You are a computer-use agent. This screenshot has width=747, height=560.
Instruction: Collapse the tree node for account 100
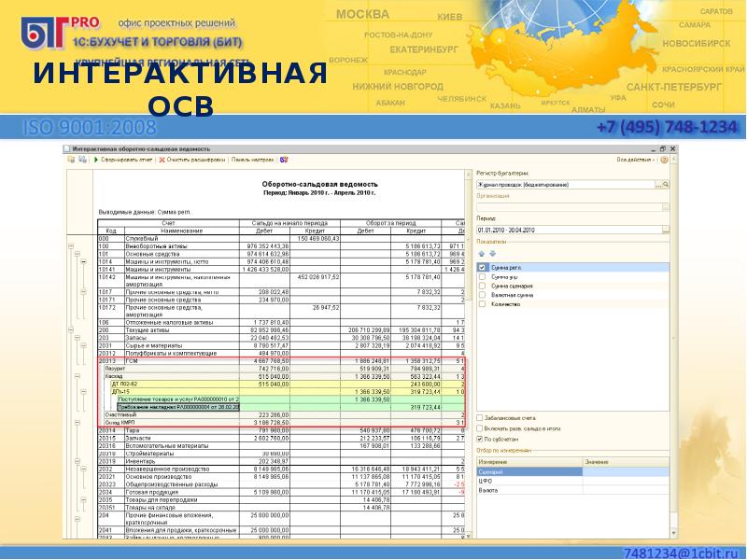[72, 246]
